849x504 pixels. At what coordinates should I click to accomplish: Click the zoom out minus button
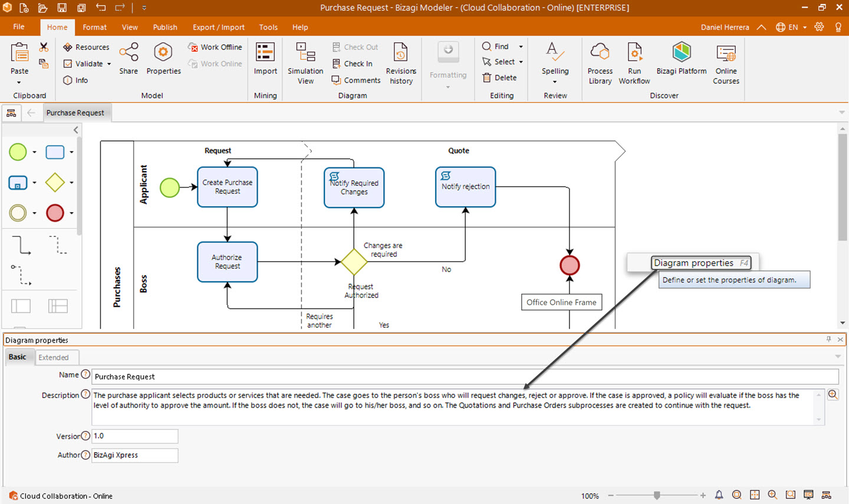(x=611, y=496)
